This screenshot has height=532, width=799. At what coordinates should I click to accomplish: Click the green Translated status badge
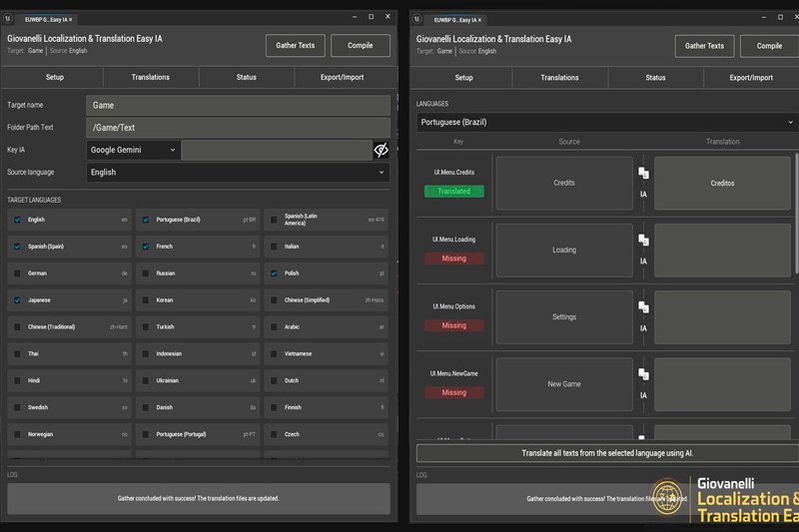(454, 192)
